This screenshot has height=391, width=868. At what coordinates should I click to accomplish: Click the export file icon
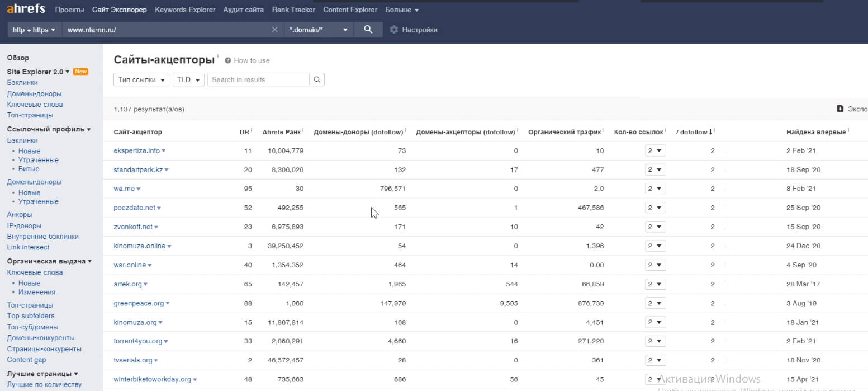point(840,109)
